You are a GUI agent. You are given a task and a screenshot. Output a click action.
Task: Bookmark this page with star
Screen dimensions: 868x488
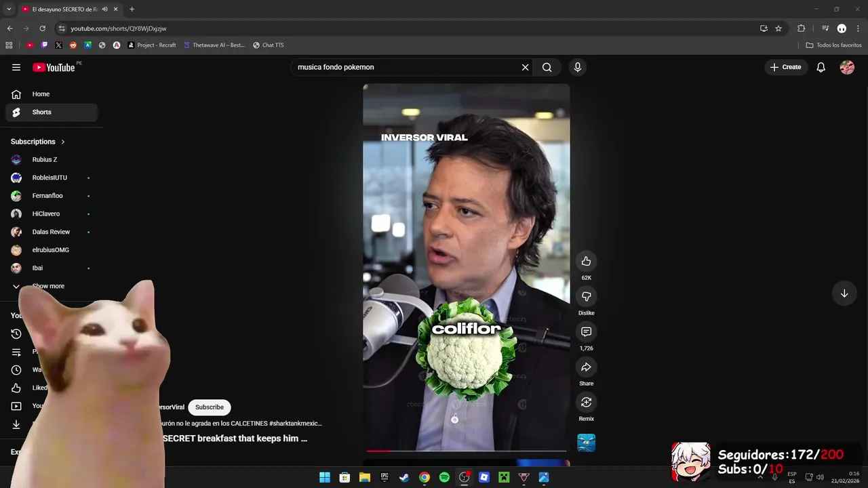tap(778, 28)
